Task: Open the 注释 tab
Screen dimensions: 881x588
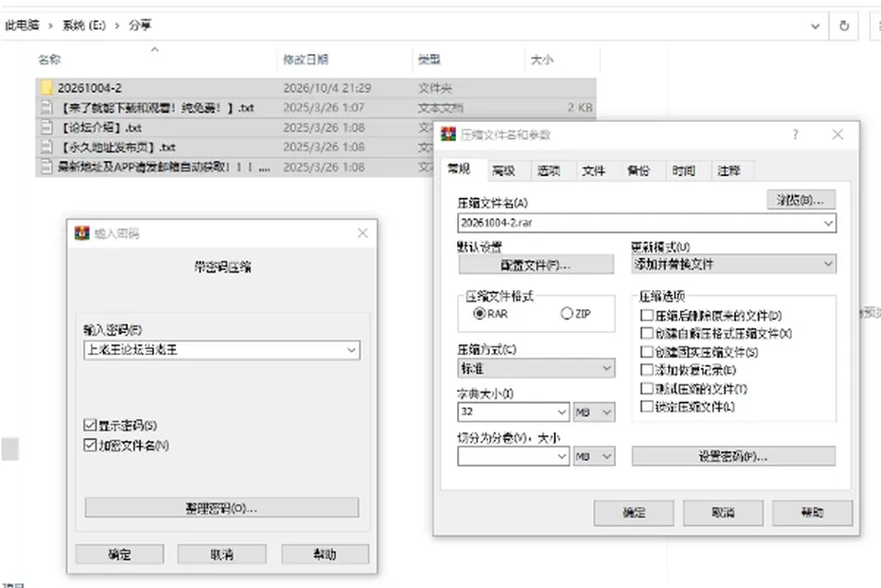Action: point(729,171)
